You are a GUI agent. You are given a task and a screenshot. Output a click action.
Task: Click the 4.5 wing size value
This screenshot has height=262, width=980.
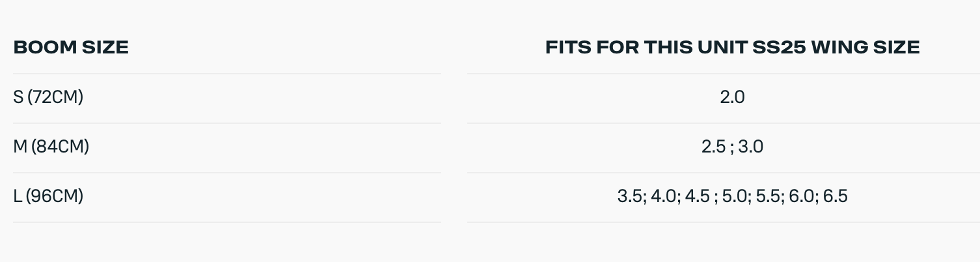coord(697,196)
